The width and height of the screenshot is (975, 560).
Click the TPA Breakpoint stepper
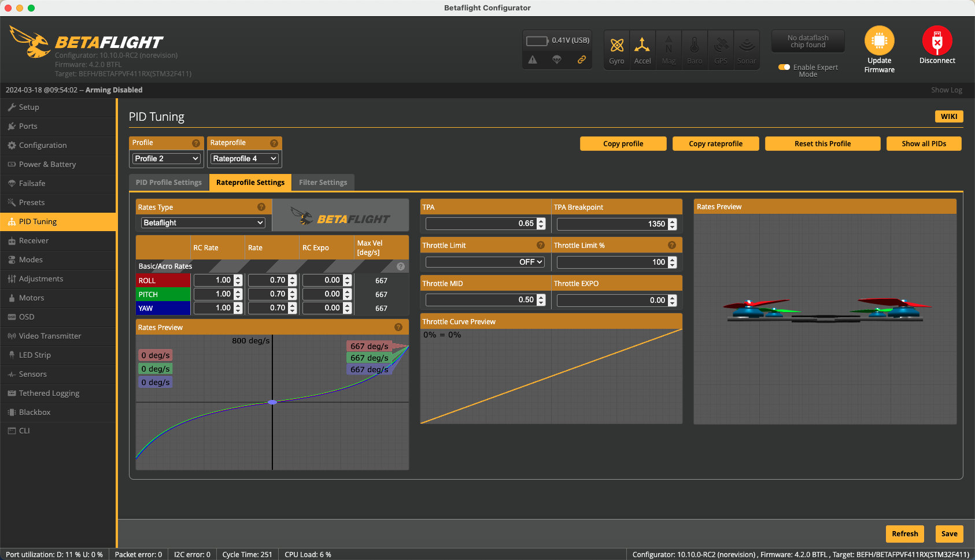(672, 224)
